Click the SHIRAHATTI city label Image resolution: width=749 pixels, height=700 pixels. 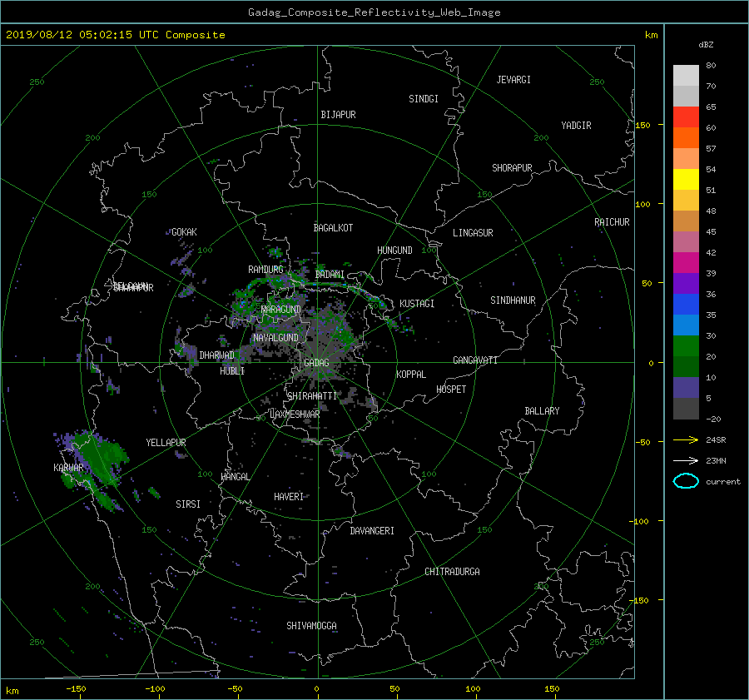(x=312, y=396)
